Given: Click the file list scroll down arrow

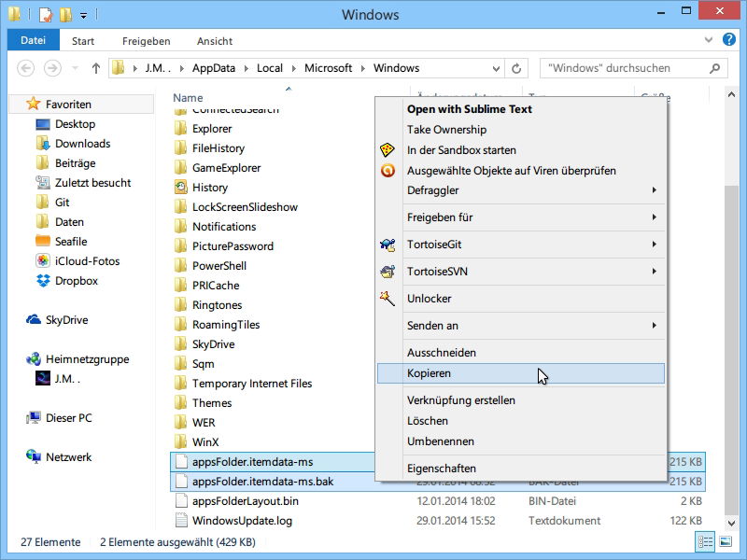Looking at the screenshot, I should 731,524.
